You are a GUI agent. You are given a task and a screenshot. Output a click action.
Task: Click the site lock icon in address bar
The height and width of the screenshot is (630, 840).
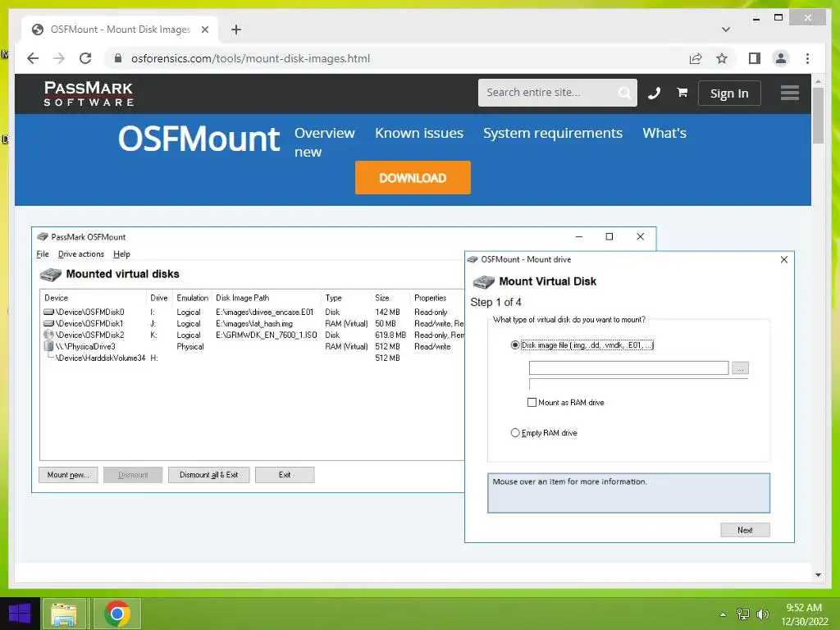[x=118, y=58]
